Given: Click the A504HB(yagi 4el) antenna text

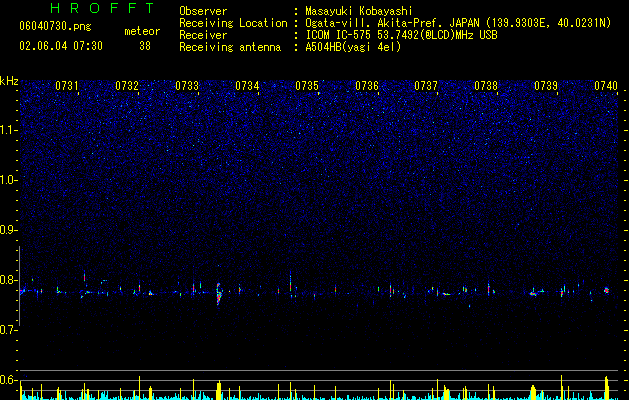Looking at the screenshot, I should 353,47.
